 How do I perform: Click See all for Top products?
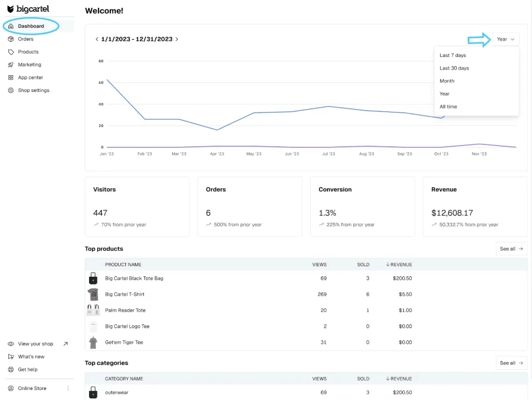click(x=511, y=248)
